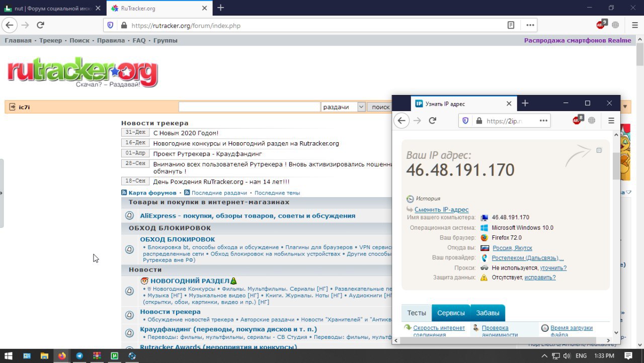Open FAQ in RuTracker top menu
Viewport: 644px width, 363px height.
coord(139,40)
